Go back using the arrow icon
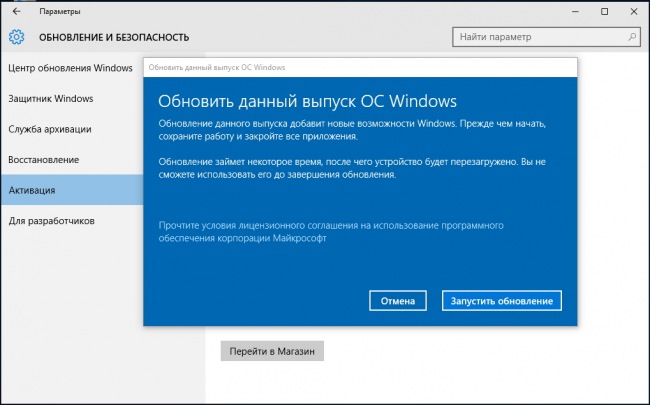This screenshot has width=650, height=405. pos(17,12)
